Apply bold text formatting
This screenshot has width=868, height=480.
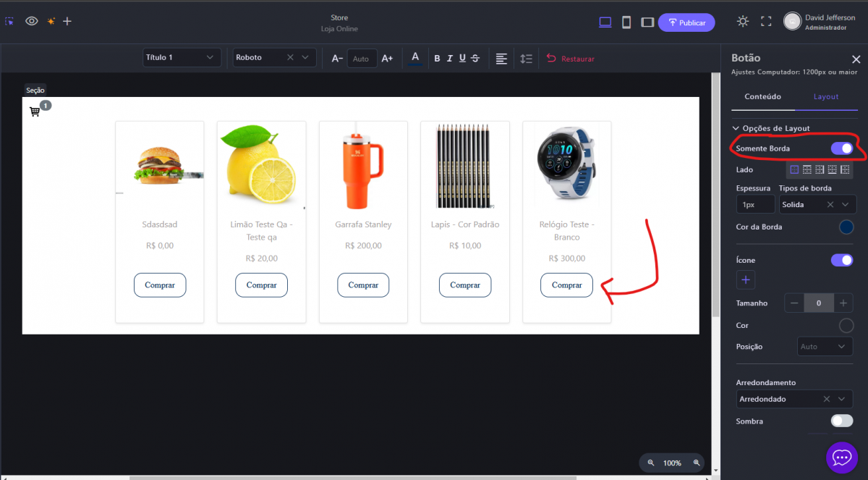(437, 59)
